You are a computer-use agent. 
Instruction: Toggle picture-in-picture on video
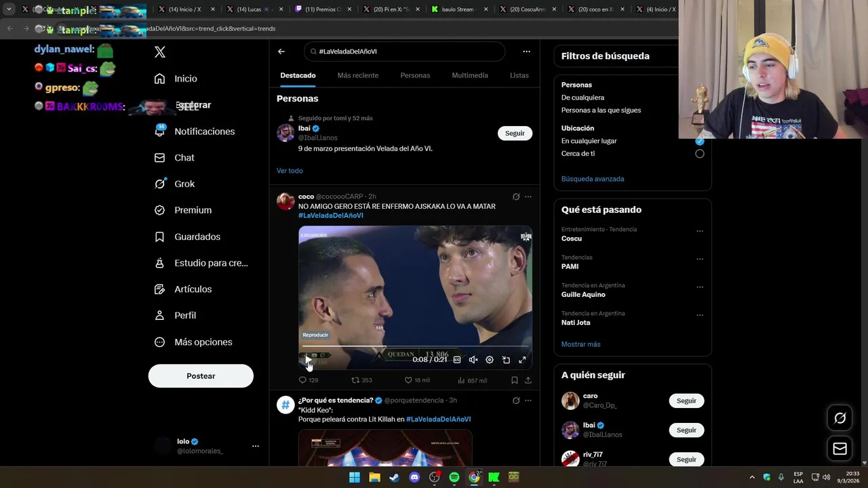click(506, 360)
